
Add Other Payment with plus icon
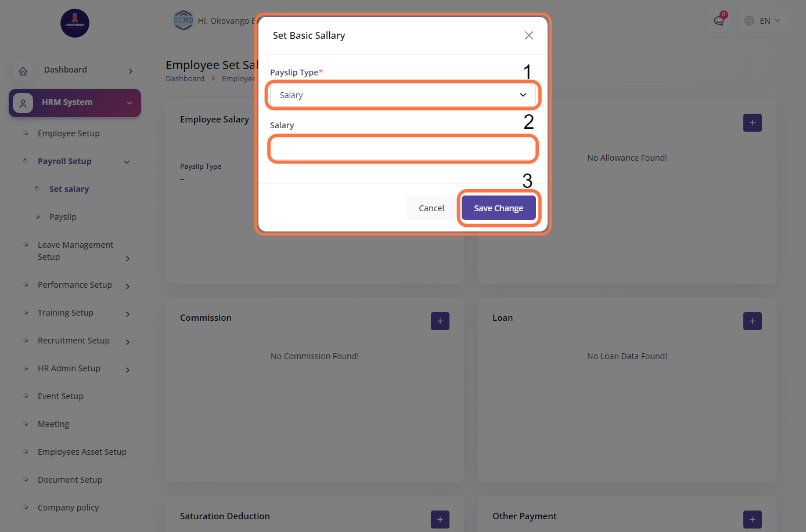pos(752,519)
